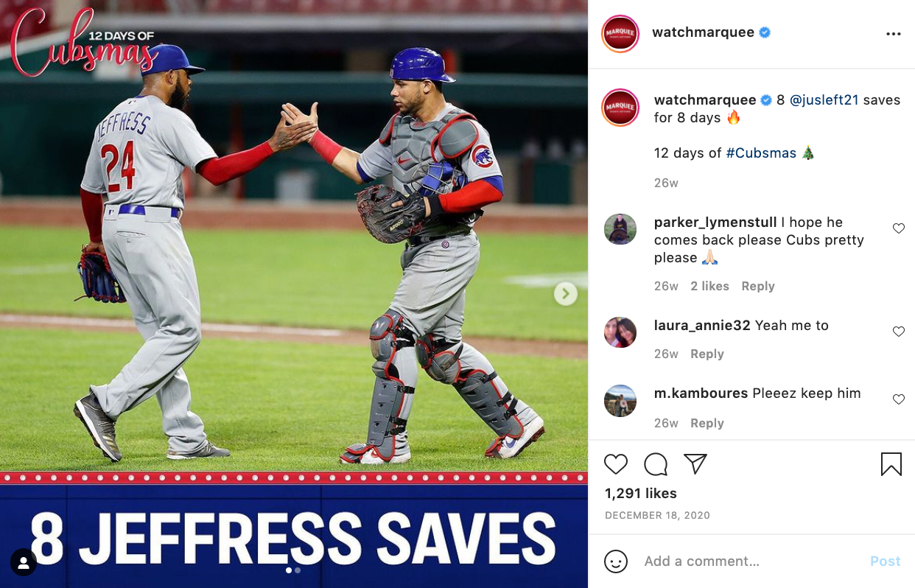This screenshot has height=588, width=915.
Task: Open emoji picker in comment box
Action: click(x=616, y=561)
